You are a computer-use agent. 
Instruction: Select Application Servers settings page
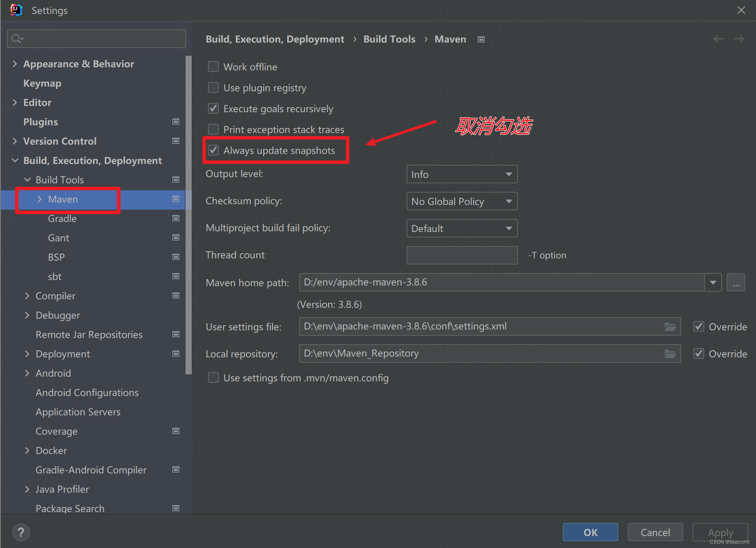click(x=78, y=412)
